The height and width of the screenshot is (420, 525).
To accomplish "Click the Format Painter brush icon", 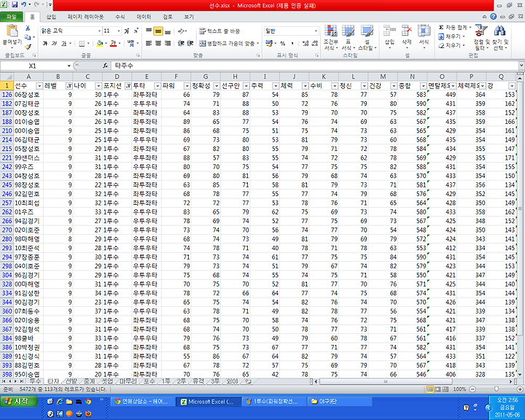I will click(x=28, y=47).
